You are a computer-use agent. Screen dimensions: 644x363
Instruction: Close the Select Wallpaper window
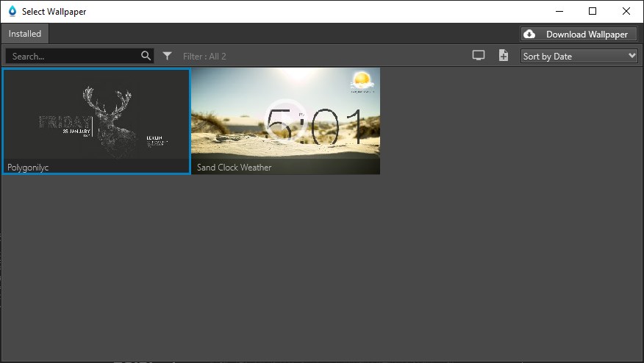(626, 11)
